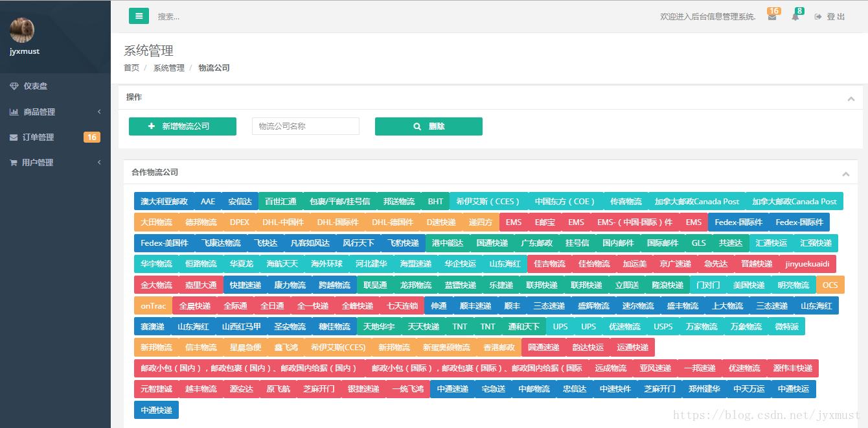Select the 百世汇通 tag
The width and height of the screenshot is (868, 428).
[280, 202]
